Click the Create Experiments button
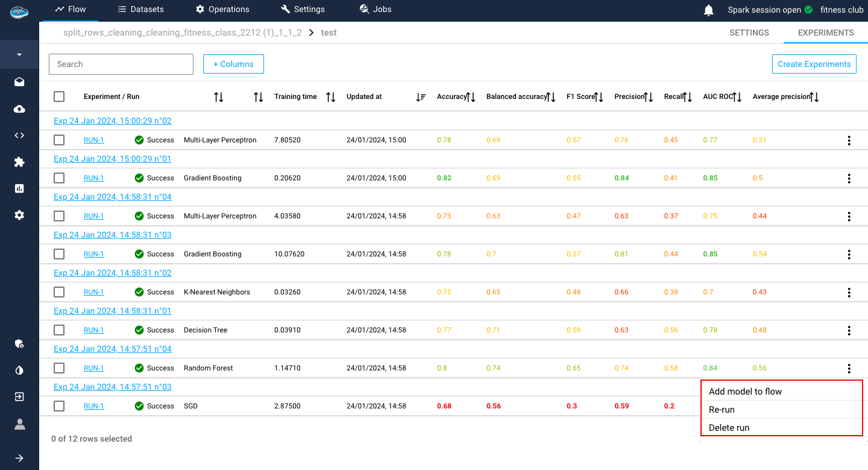The height and width of the screenshot is (470, 868). (x=814, y=64)
